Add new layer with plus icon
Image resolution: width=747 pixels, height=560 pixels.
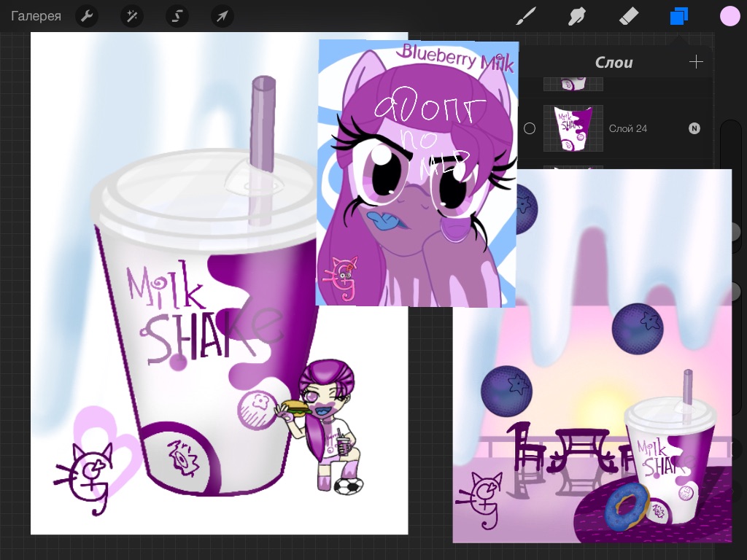coord(696,62)
